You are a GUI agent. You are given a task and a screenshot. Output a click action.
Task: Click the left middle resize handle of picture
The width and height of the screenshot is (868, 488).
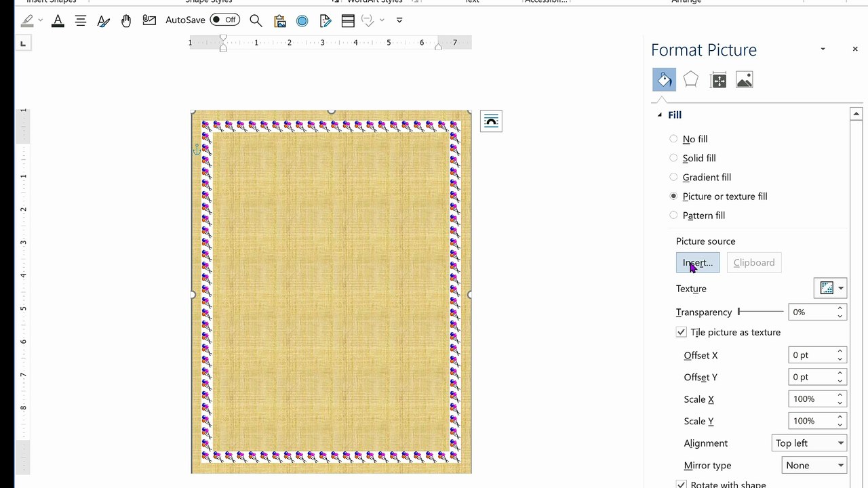coord(193,294)
